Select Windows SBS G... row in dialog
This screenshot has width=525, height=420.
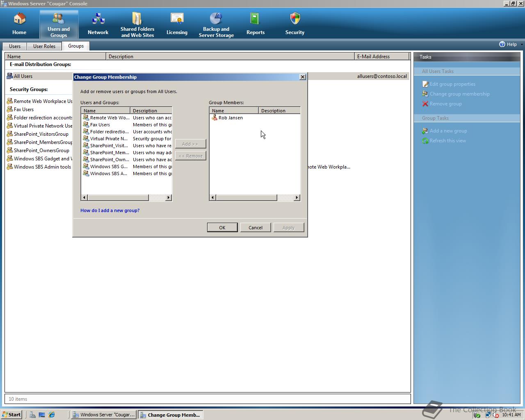127,167
